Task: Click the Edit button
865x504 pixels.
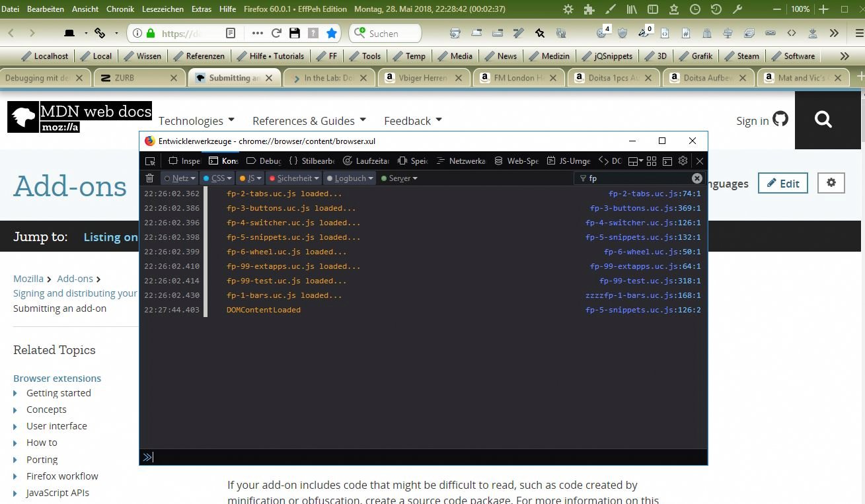Action: [782, 184]
